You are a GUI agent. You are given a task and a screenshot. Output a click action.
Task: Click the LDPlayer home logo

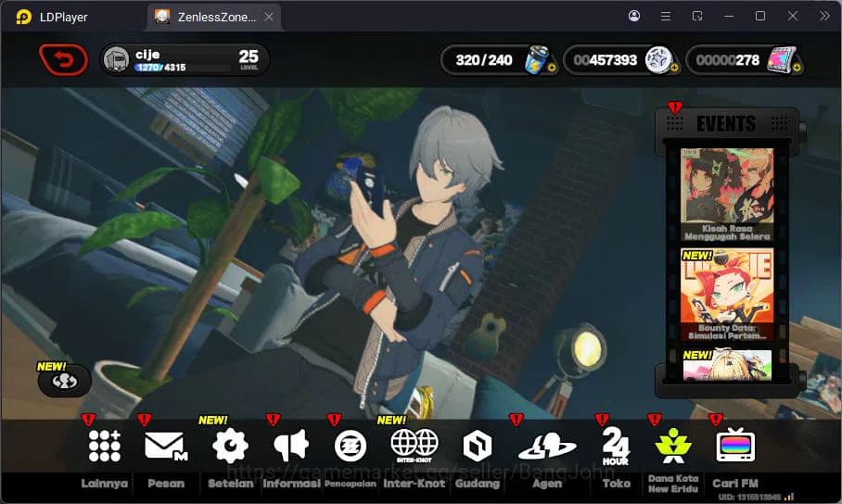23,18
